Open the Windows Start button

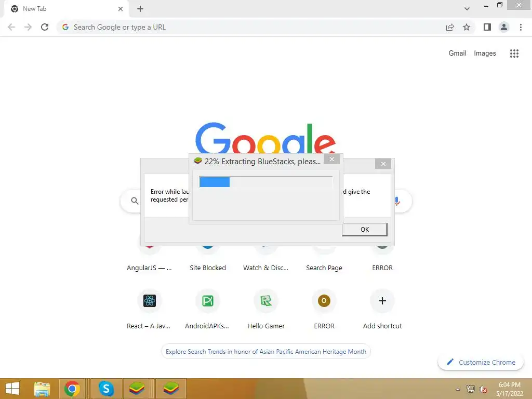(x=12, y=389)
